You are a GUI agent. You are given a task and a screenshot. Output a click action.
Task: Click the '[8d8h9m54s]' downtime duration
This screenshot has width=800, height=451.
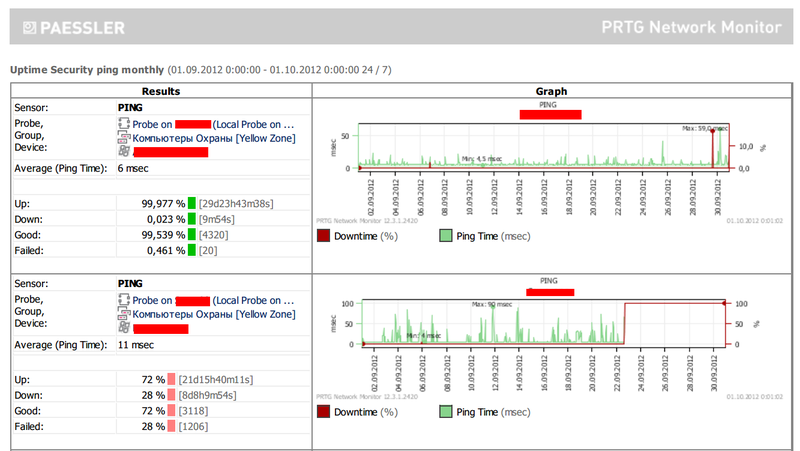point(207,395)
